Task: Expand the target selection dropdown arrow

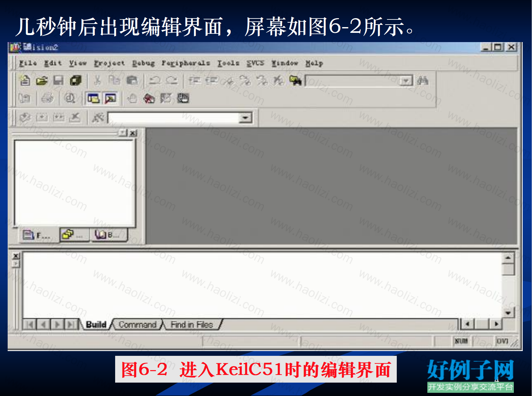Action: click(x=245, y=118)
